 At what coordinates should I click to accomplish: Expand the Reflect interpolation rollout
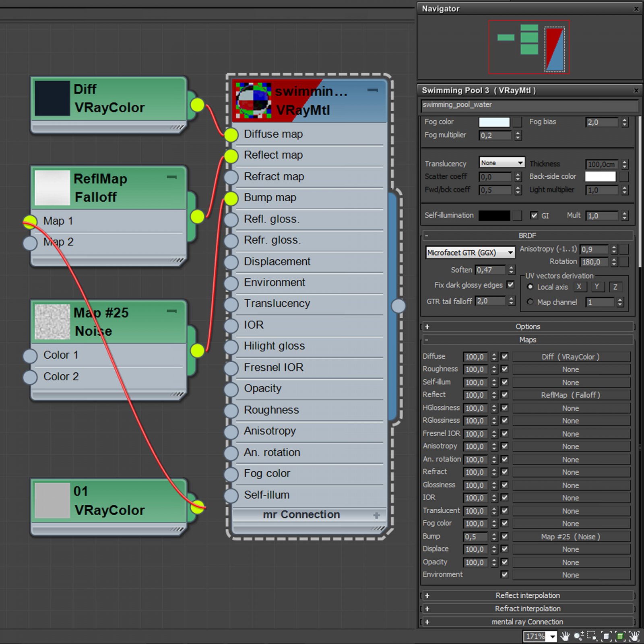click(x=527, y=595)
